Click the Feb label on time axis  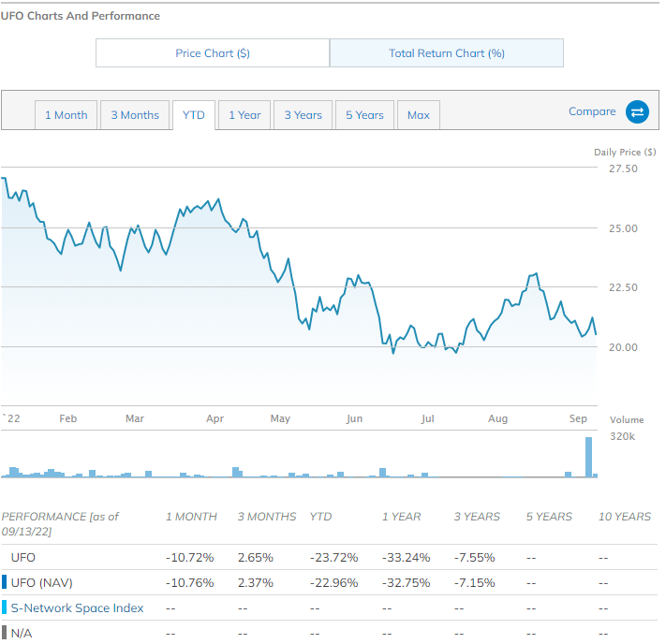(68, 418)
